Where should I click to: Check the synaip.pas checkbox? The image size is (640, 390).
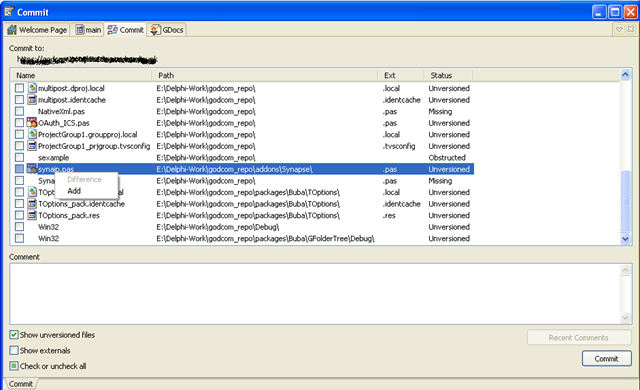(x=19, y=169)
